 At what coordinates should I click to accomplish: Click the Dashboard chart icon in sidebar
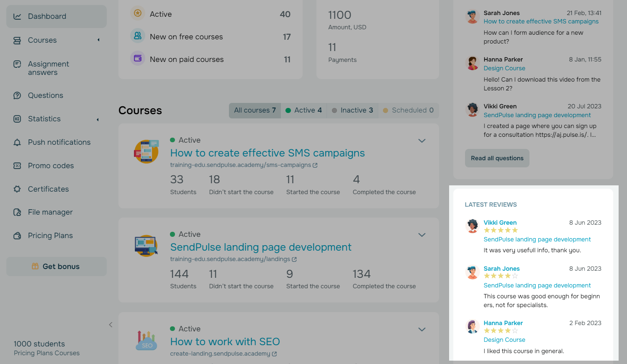click(17, 16)
